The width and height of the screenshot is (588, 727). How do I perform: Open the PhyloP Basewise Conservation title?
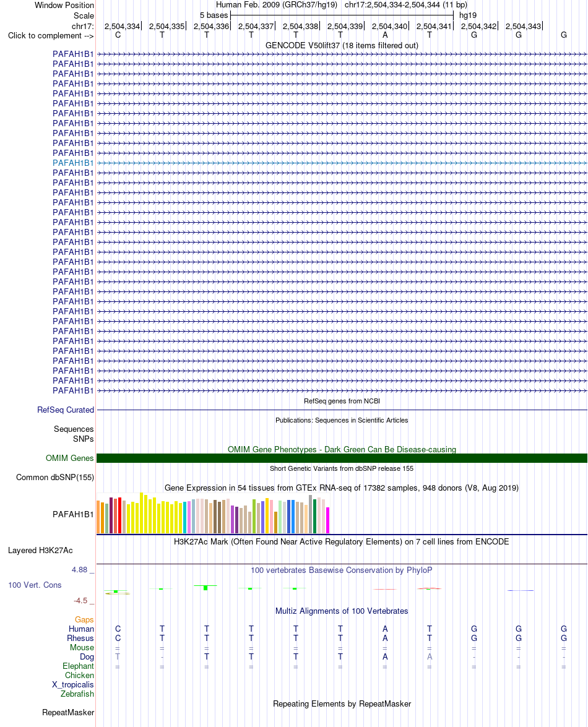point(342,570)
